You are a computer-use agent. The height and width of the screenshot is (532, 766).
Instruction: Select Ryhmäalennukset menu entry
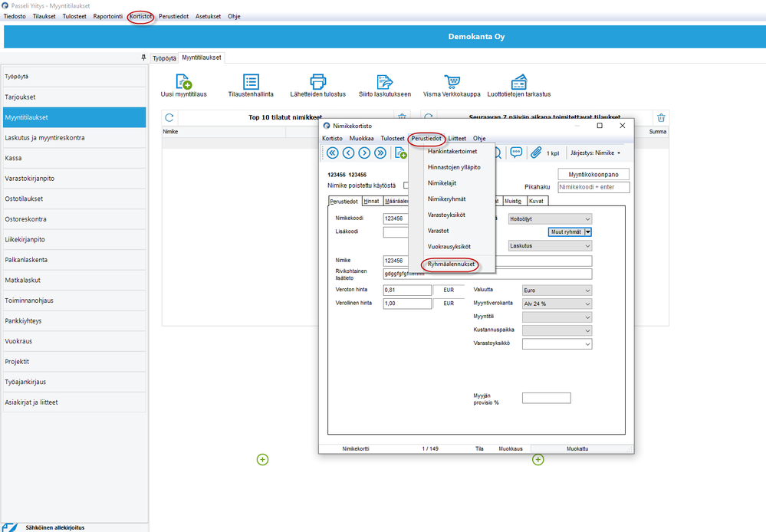click(451, 264)
